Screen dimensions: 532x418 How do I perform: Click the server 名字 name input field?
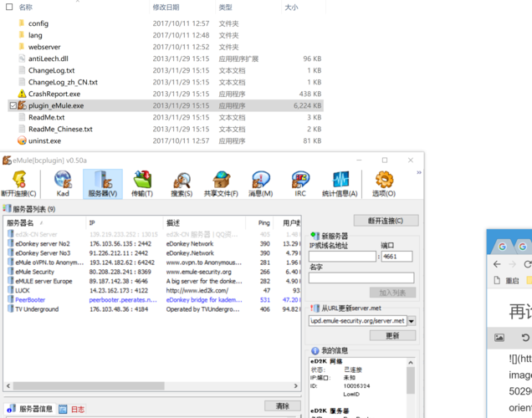tap(361, 278)
